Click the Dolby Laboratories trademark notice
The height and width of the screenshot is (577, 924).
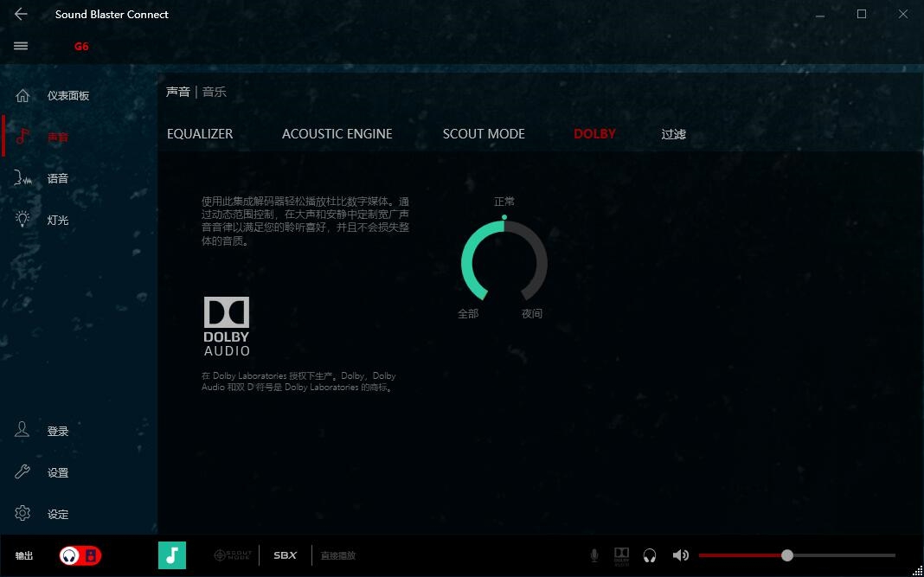coord(298,381)
